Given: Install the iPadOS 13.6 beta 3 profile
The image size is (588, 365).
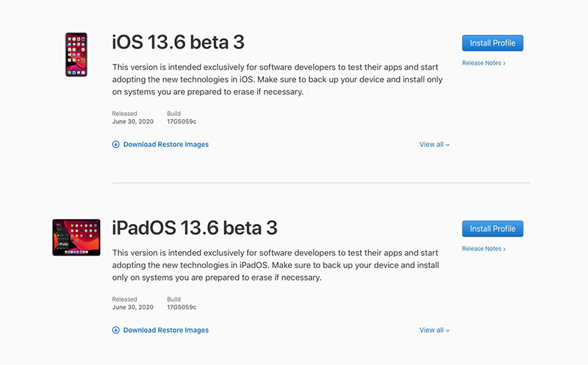Looking at the screenshot, I should (x=492, y=228).
